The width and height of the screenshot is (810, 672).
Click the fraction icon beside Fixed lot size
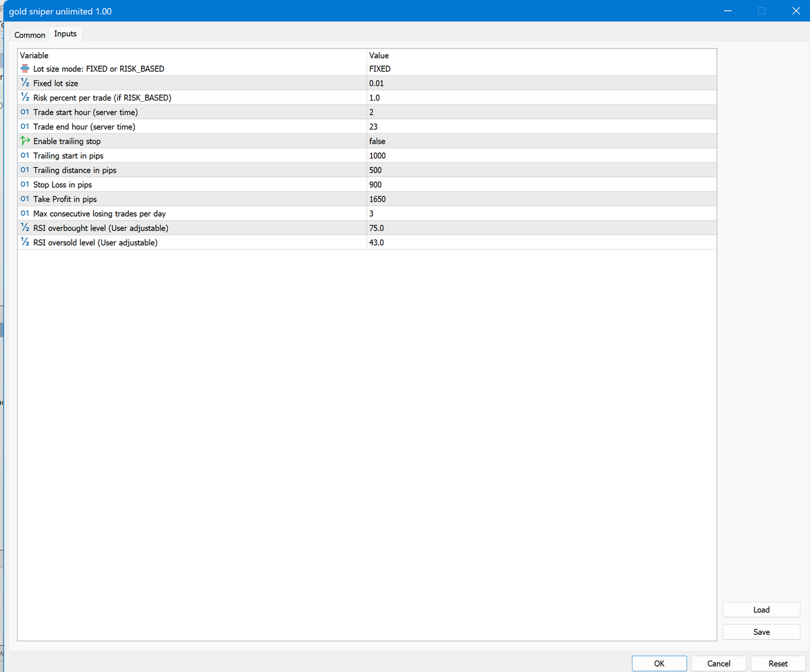(x=25, y=84)
